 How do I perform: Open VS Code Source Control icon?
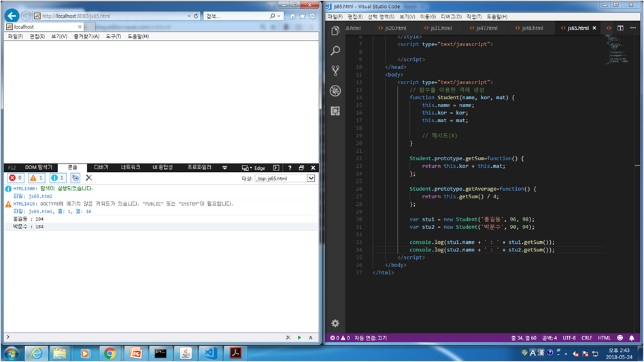click(x=335, y=71)
